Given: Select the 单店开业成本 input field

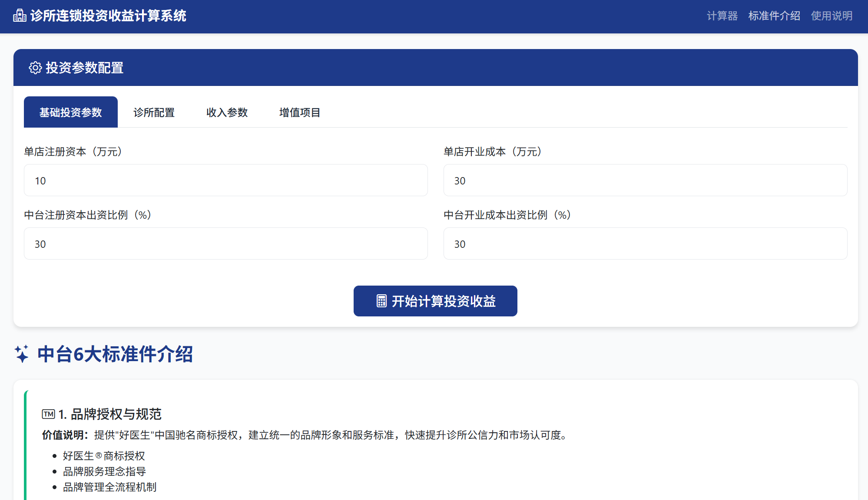Looking at the screenshot, I should tap(645, 180).
